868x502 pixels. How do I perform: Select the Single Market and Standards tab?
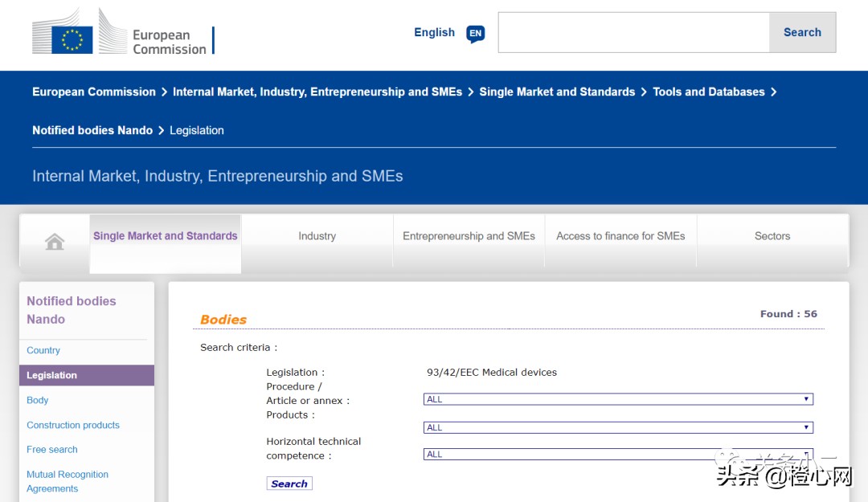point(166,236)
